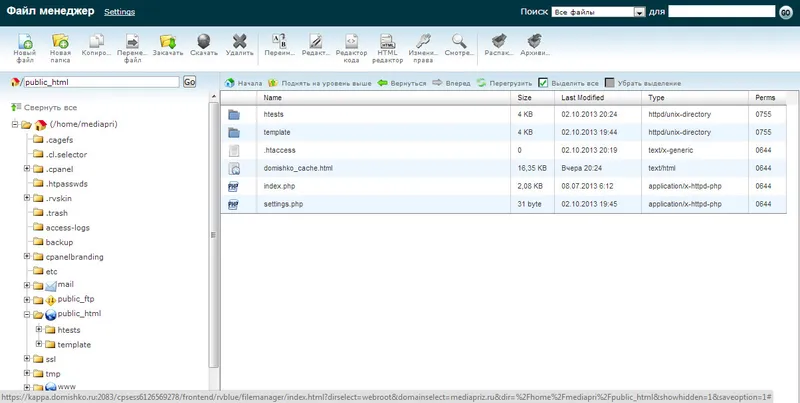Select .trash folder in tree
800x403 pixels.
point(57,213)
